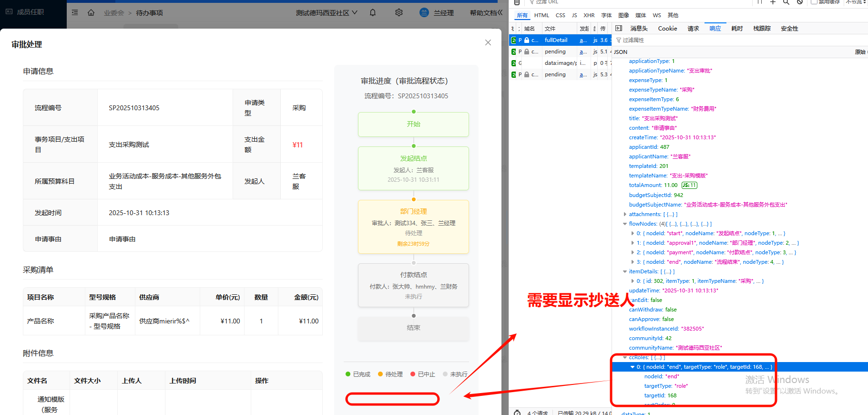Close the 审批处理 dialog
This screenshot has height=415, width=868.
tap(488, 42)
